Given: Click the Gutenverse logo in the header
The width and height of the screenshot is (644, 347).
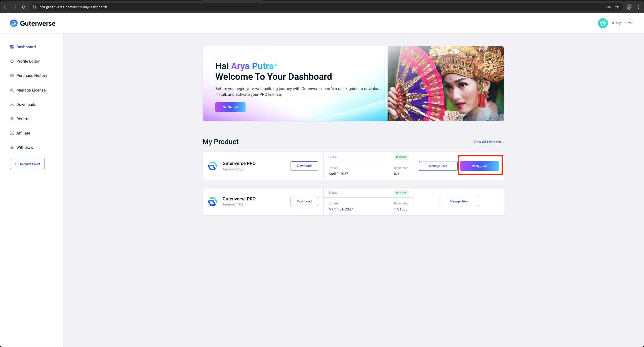Looking at the screenshot, I should click(x=33, y=23).
